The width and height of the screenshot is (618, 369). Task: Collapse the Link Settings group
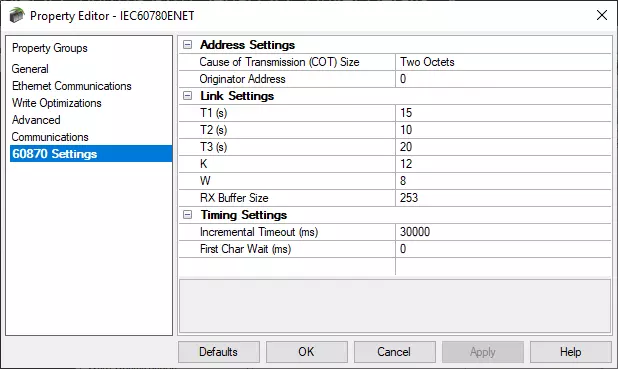pyautogui.click(x=188, y=96)
